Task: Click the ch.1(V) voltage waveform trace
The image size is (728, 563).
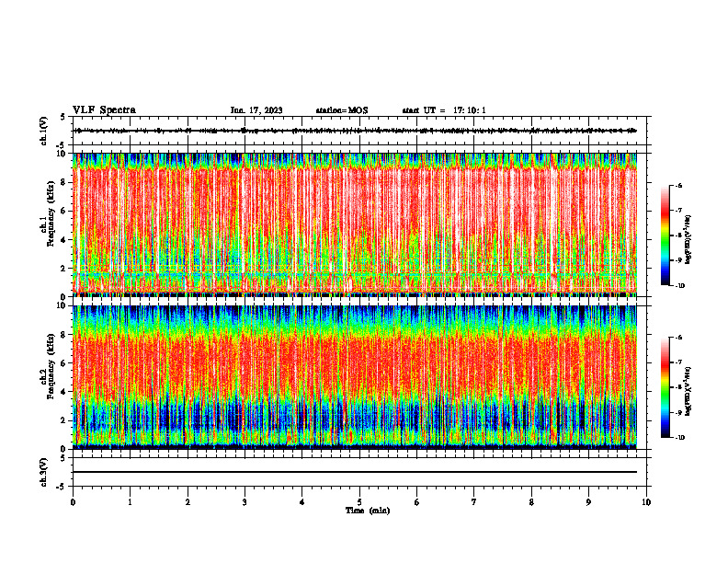Action: pyautogui.click(x=354, y=131)
